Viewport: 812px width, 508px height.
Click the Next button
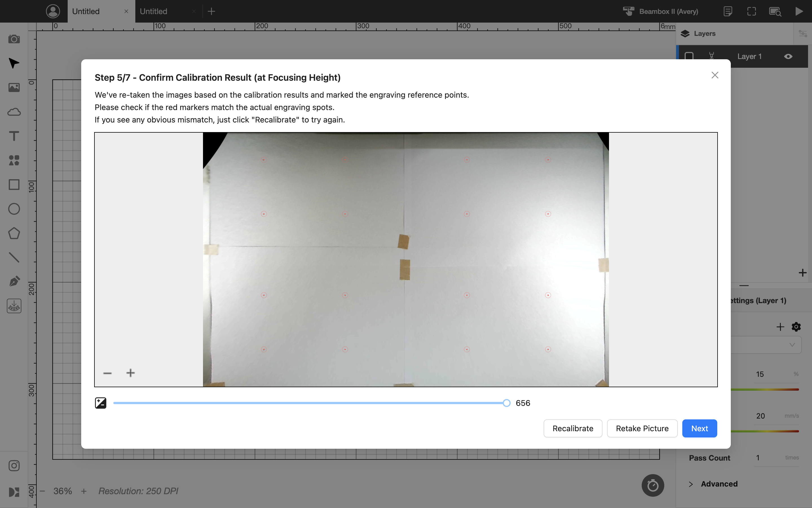point(700,428)
